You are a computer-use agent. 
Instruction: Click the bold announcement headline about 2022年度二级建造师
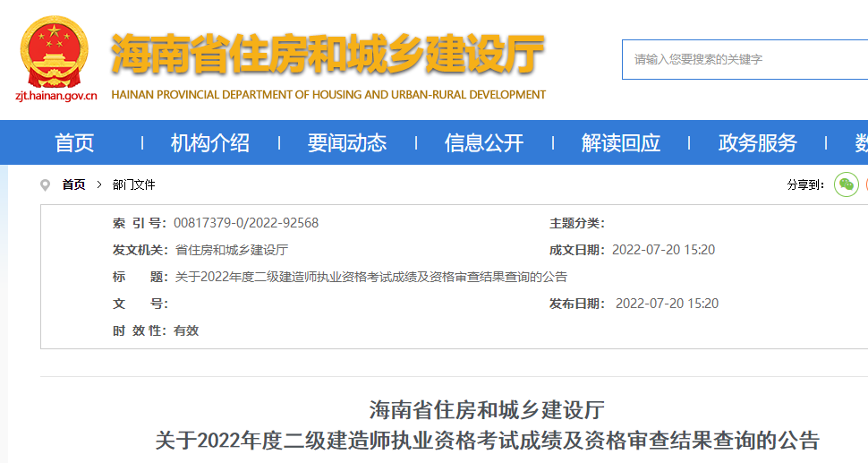point(487,441)
